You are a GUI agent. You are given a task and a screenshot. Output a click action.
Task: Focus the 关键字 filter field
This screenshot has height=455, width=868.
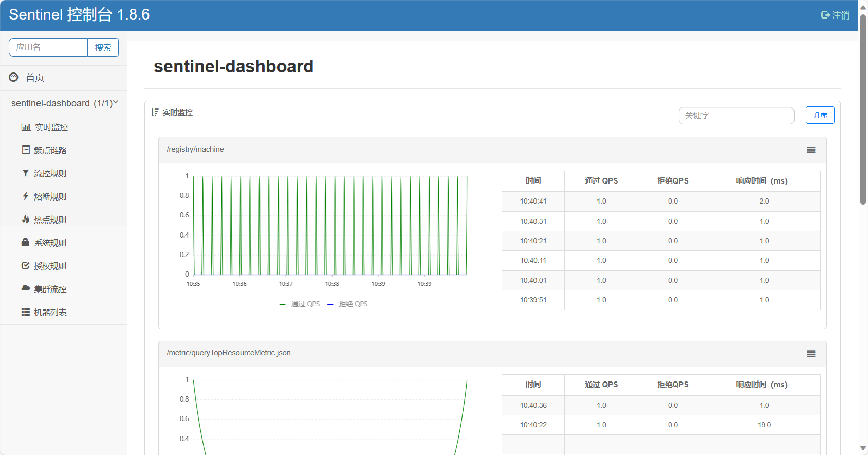coord(736,116)
